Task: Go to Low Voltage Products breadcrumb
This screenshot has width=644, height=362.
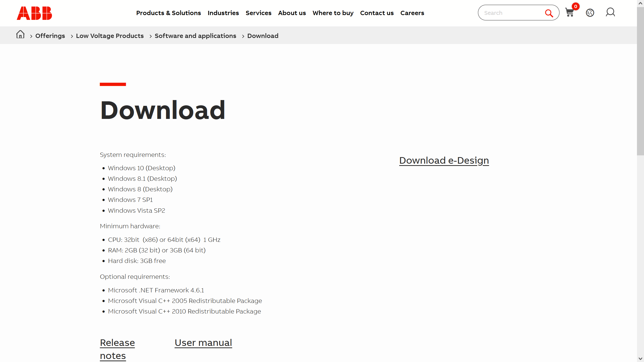Action: (x=110, y=36)
